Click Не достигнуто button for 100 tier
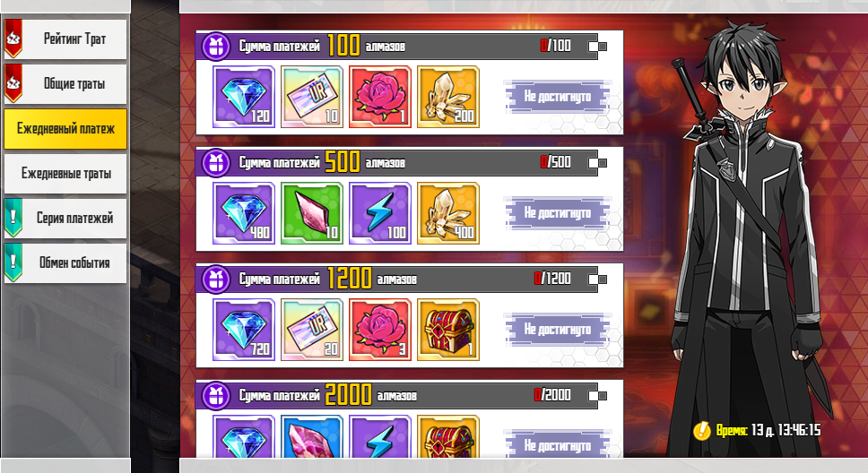 pos(558,97)
